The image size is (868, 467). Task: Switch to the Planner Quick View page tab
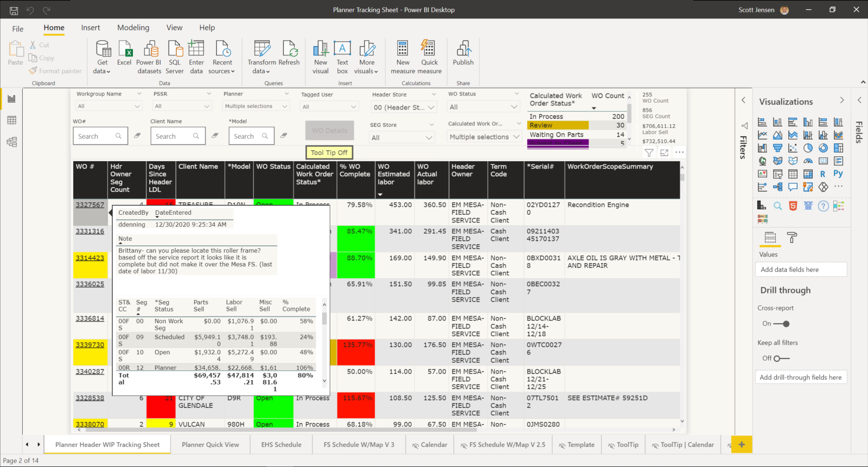pyautogui.click(x=210, y=445)
